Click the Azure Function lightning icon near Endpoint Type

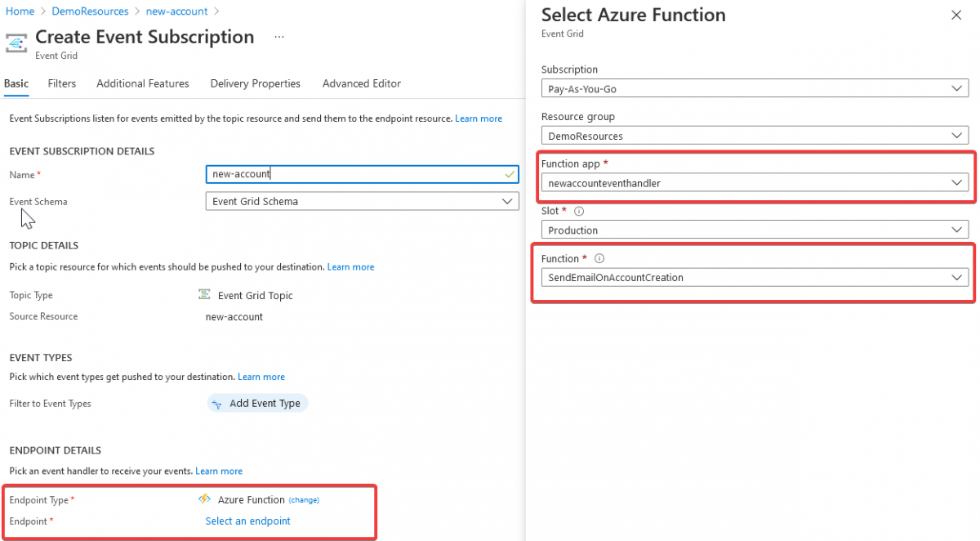pyautogui.click(x=204, y=499)
